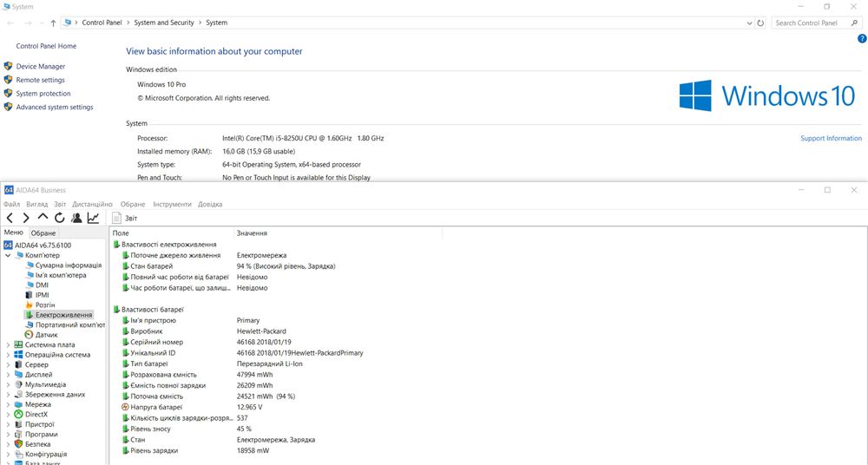Select Сумарна інформація in tree

(x=69, y=265)
